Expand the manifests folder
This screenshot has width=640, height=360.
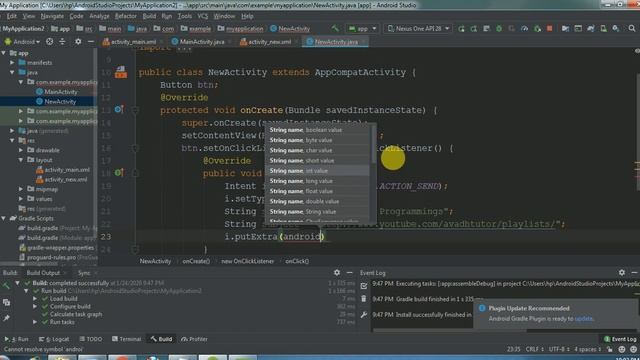tap(12, 63)
